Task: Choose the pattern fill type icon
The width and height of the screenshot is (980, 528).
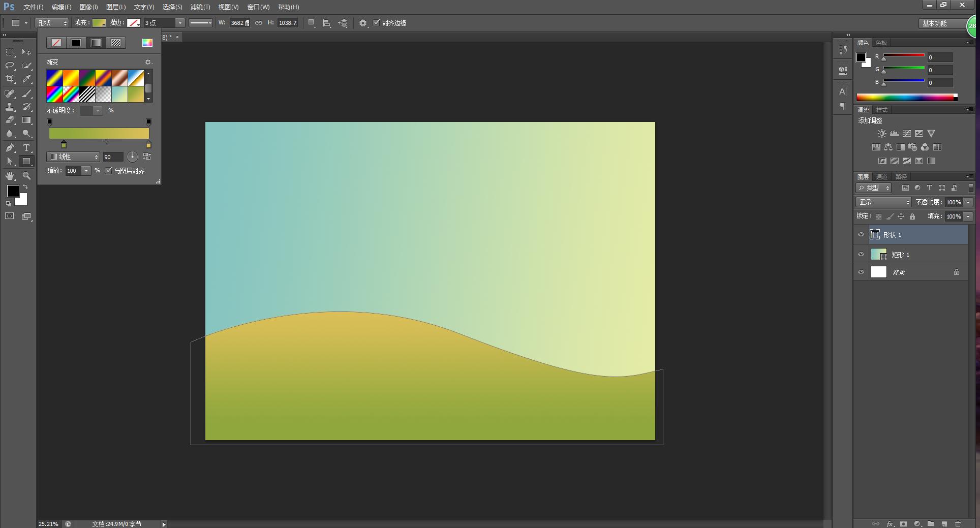Action: 116,43
